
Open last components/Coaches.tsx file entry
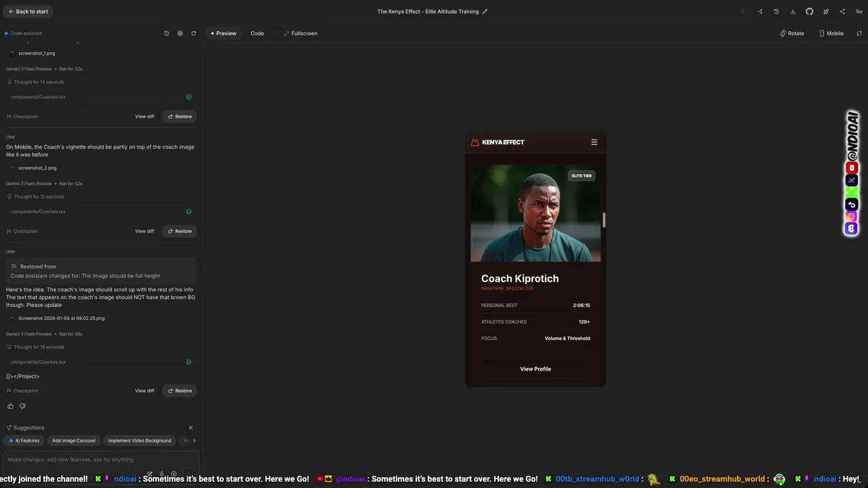pyautogui.click(x=101, y=362)
